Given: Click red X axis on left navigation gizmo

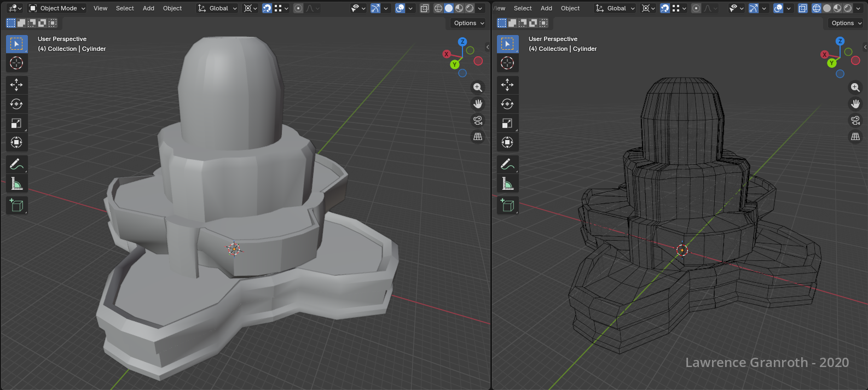Looking at the screenshot, I should pos(447,54).
